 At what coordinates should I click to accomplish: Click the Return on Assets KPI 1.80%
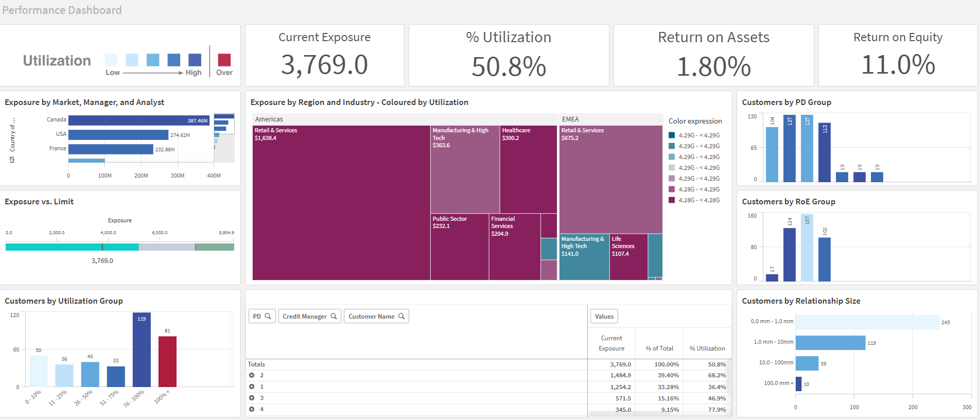click(714, 66)
